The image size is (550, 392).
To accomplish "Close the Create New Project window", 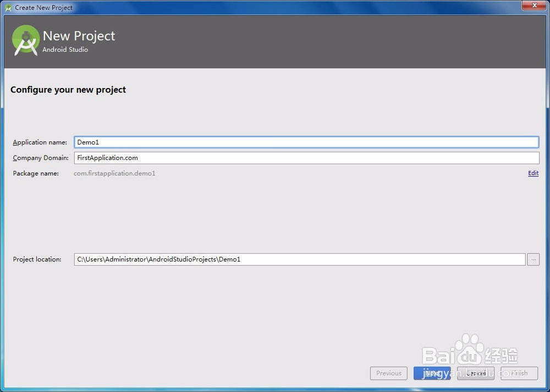I will pyautogui.click(x=535, y=5).
